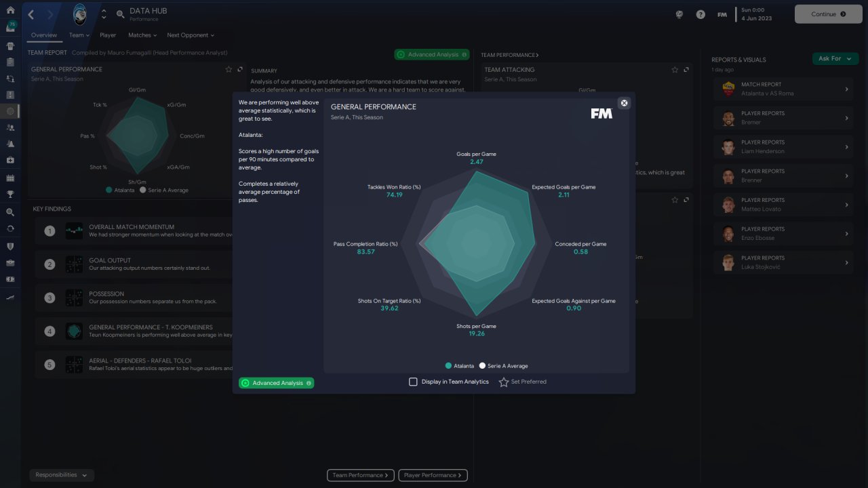Go back with the left arrow
The width and height of the screenshot is (868, 488).
coord(31,14)
